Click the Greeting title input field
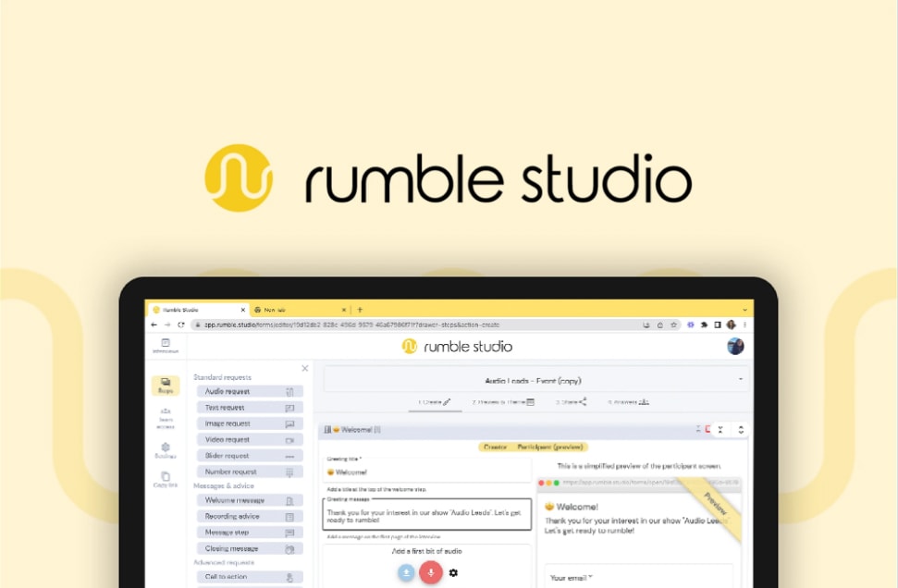 427,472
